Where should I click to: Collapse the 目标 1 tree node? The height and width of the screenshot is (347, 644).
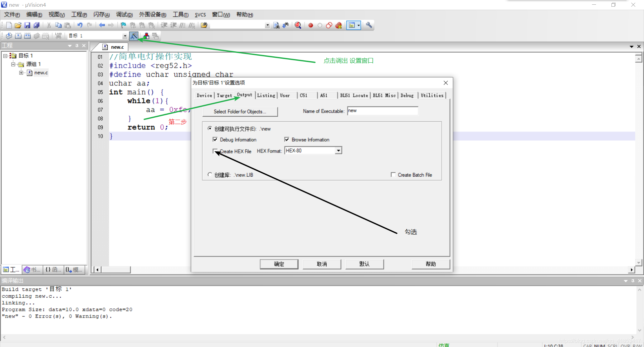coord(5,56)
